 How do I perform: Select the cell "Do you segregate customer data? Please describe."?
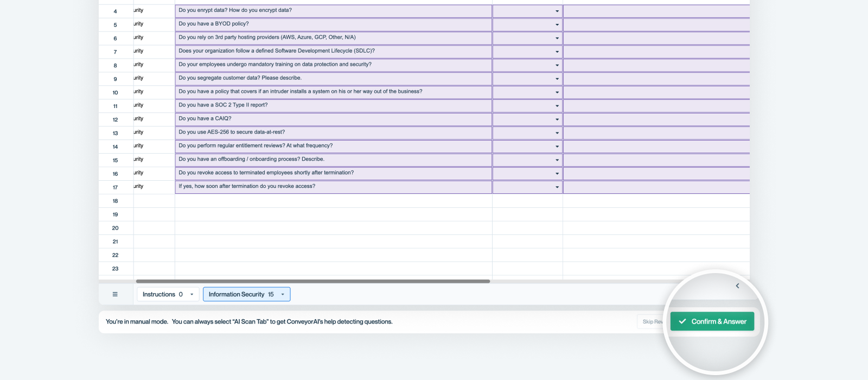[x=334, y=79]
